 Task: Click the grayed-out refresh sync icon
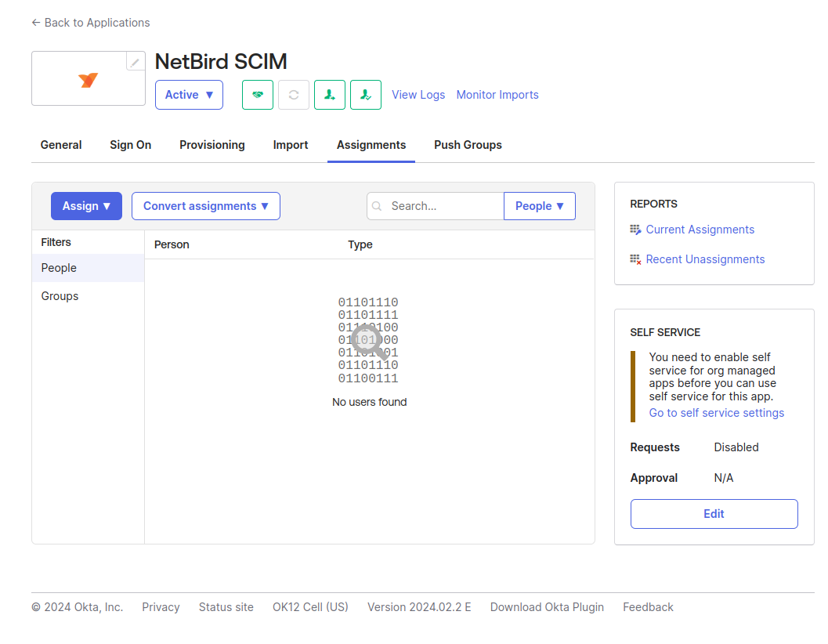(294, 95)
